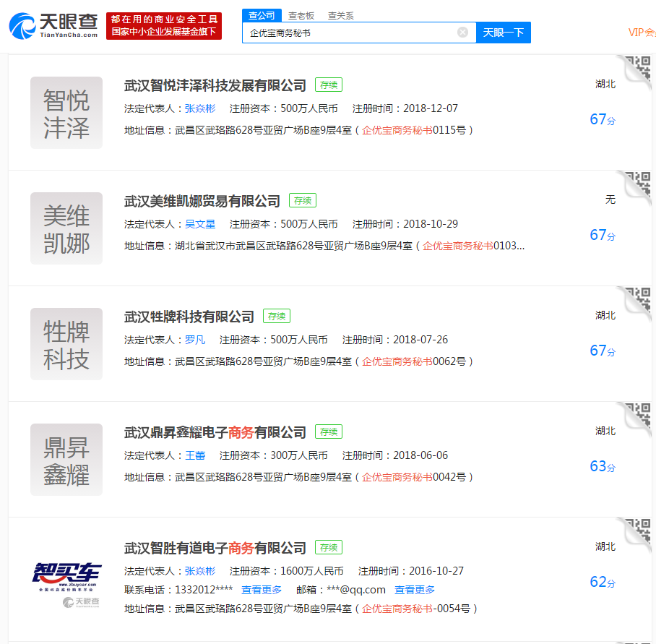This screenshot has width=656, height=644.
Task: Open legal representative 罗凡 profile
Action: 195,340
